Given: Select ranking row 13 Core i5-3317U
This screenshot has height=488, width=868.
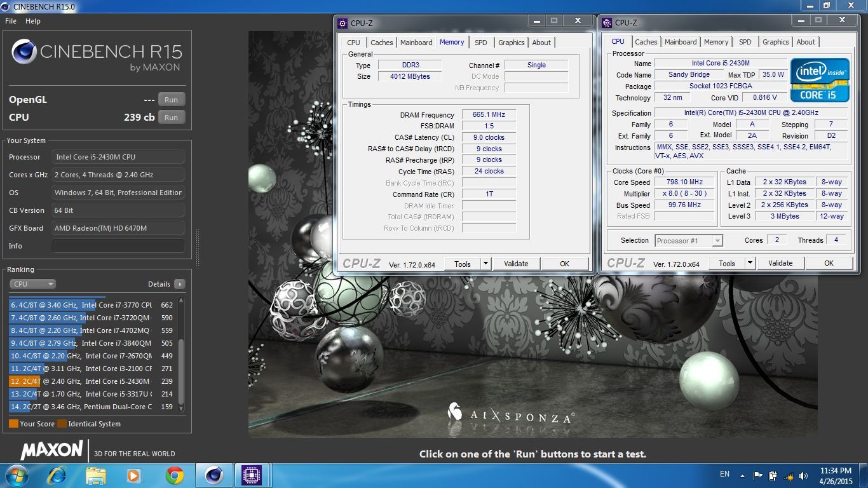Looking at the screenshot, I should [92, 394].
